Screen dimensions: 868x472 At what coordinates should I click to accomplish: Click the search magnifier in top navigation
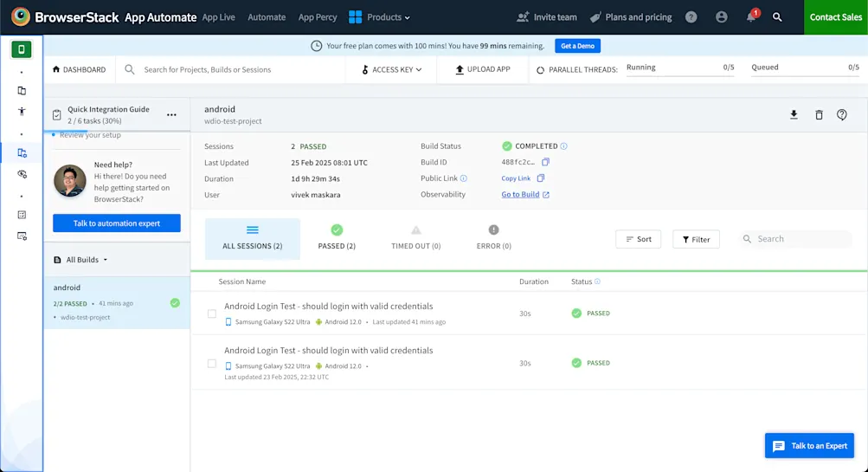pos(777,17)
